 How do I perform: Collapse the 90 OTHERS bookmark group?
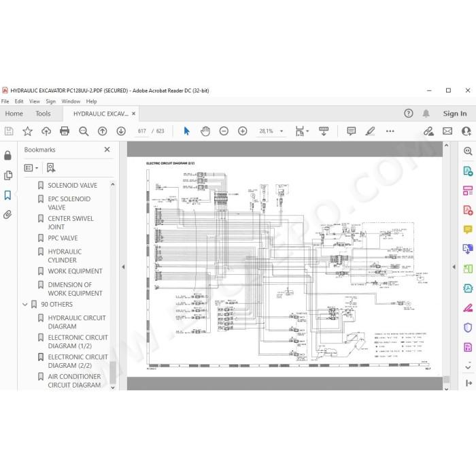(x=25, y=304)
